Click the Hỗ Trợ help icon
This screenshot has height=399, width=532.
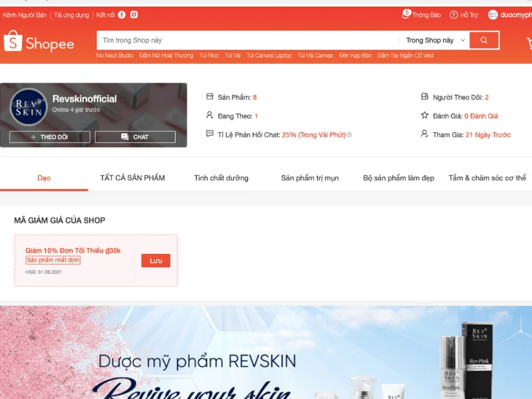455,14
